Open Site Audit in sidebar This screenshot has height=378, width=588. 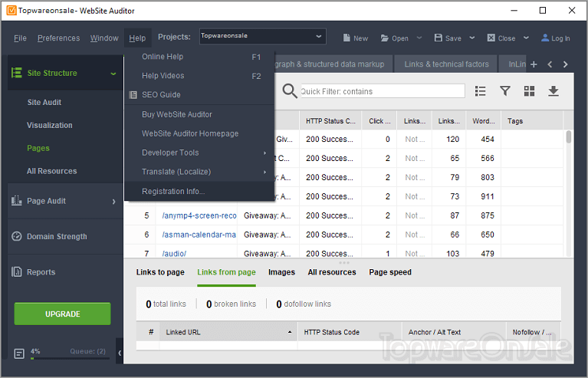(x=44, y=103)
